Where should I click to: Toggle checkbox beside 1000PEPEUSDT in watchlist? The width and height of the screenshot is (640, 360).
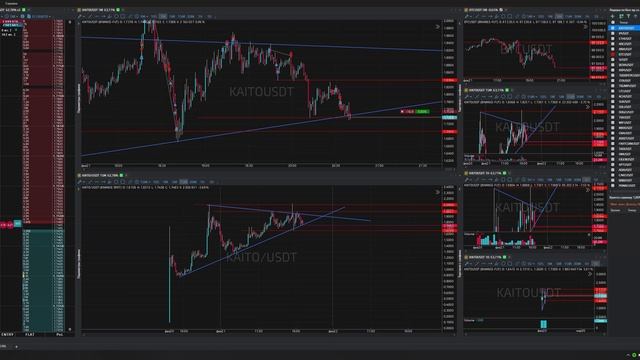613,76
